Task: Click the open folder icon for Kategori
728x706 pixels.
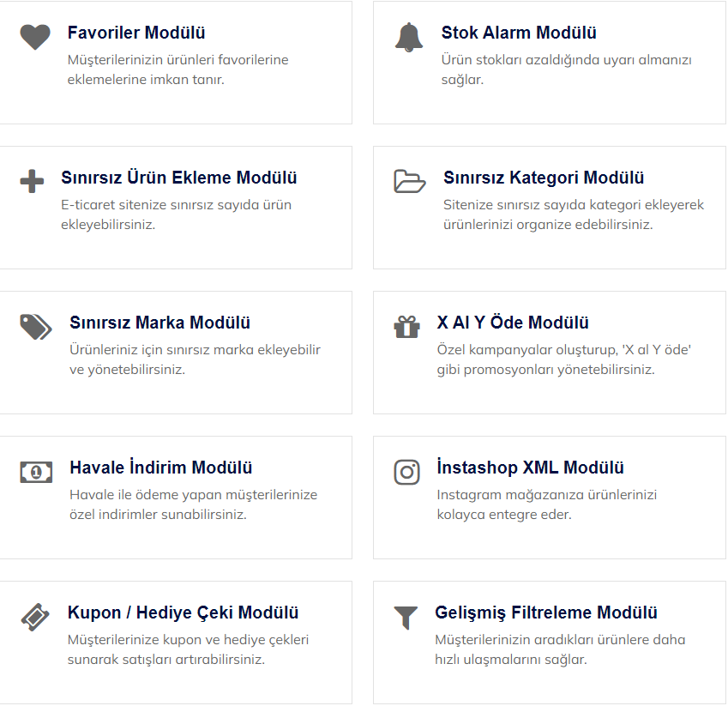Action: pos(410,181)
